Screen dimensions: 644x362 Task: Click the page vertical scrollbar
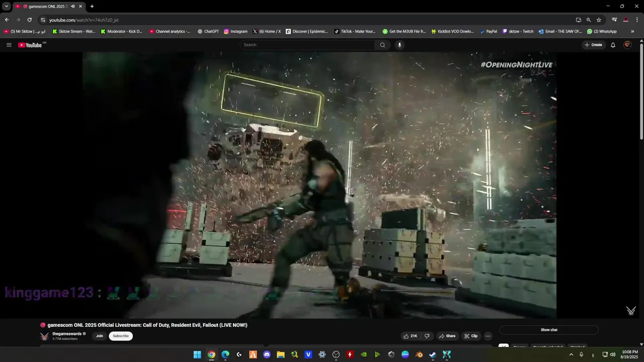pyautogui.click(x=641, y=90)
